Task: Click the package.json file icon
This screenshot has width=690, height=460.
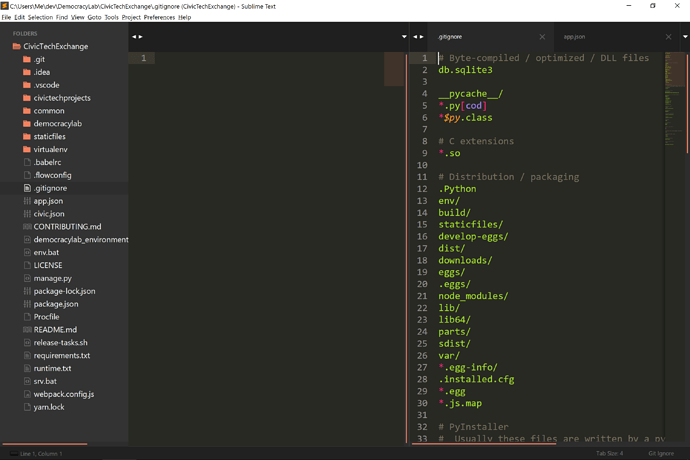Action: point(27,304)
